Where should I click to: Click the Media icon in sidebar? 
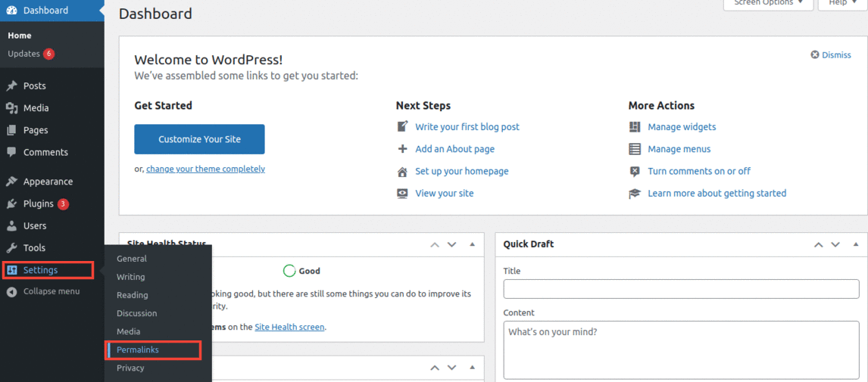click(11, 108)
